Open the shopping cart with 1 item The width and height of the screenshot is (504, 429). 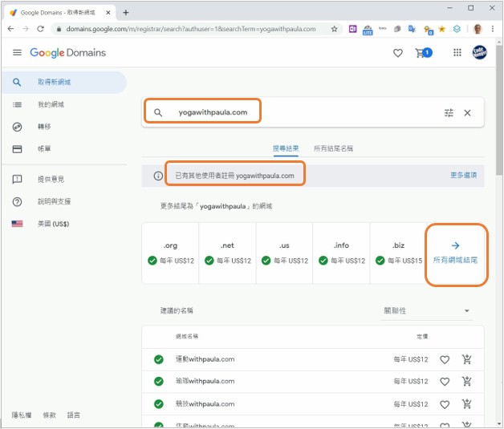point(423,53)
